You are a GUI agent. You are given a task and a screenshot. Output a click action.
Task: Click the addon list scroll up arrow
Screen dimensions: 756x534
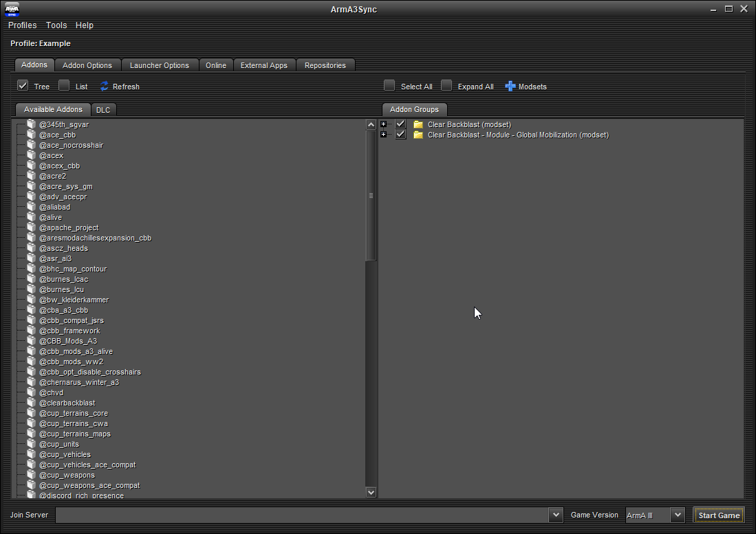371,124
